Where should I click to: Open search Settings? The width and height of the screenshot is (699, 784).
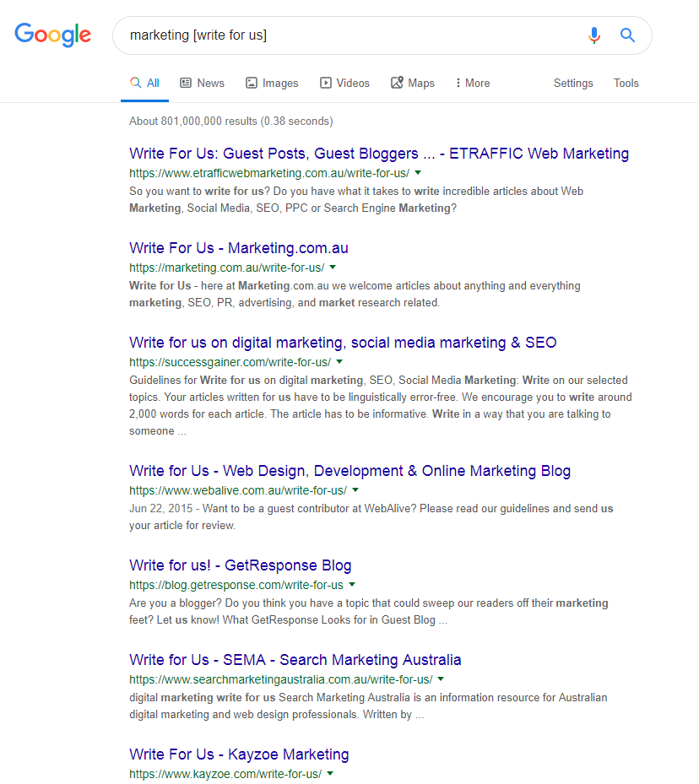click(x=573, y=83)
